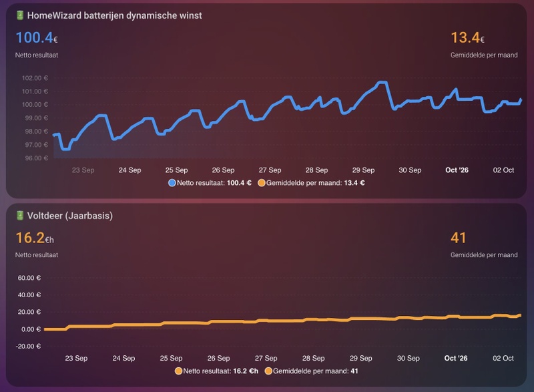
Task: Click the Netto resultaat label under 100.4€
Action: tap(37, 55)
